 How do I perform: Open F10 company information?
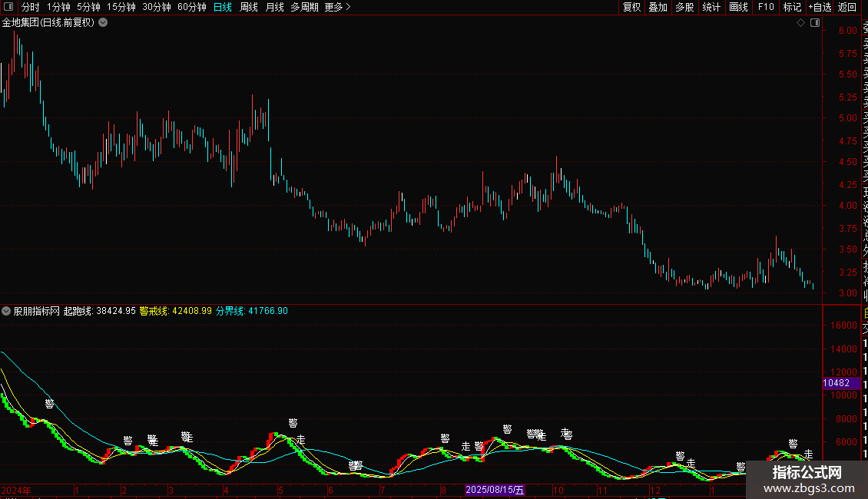pyautogui.click(x=766, y=7)
